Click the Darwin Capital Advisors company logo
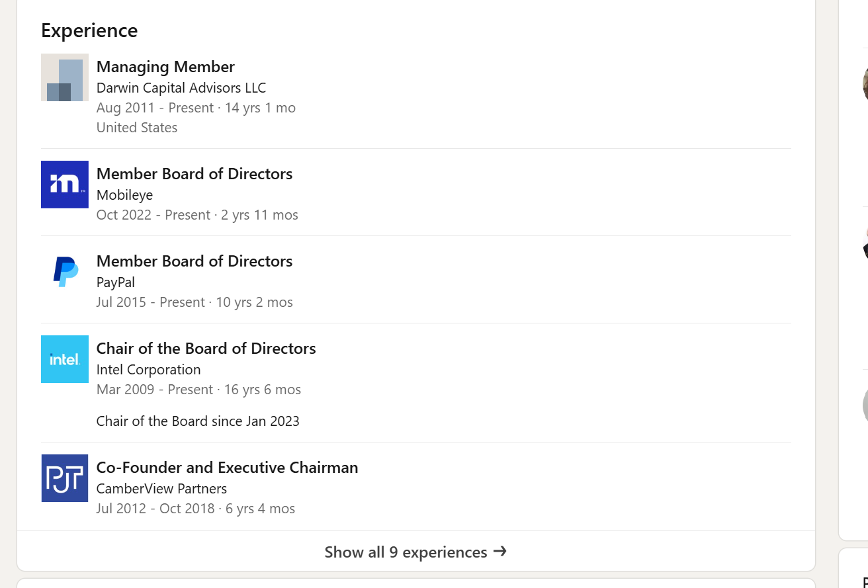Screen dimensions: 868x588 (65, 77)
